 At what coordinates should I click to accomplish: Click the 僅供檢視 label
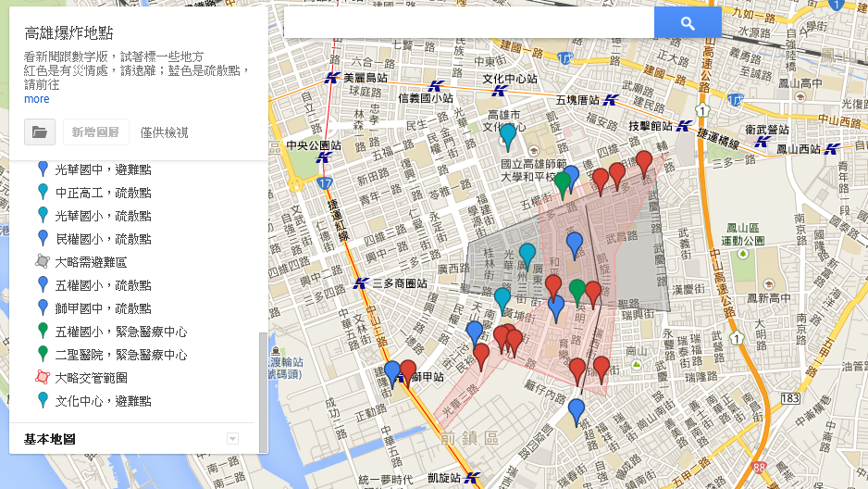pyautogui.click(x=164, y=132)
